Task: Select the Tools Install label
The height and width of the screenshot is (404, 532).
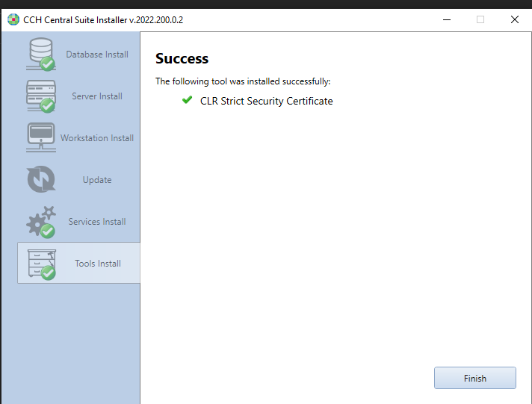Action: tap(98, 263)
